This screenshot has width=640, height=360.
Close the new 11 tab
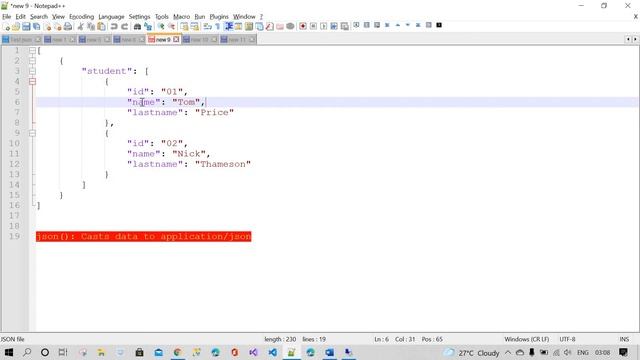[x=252, y=40]
